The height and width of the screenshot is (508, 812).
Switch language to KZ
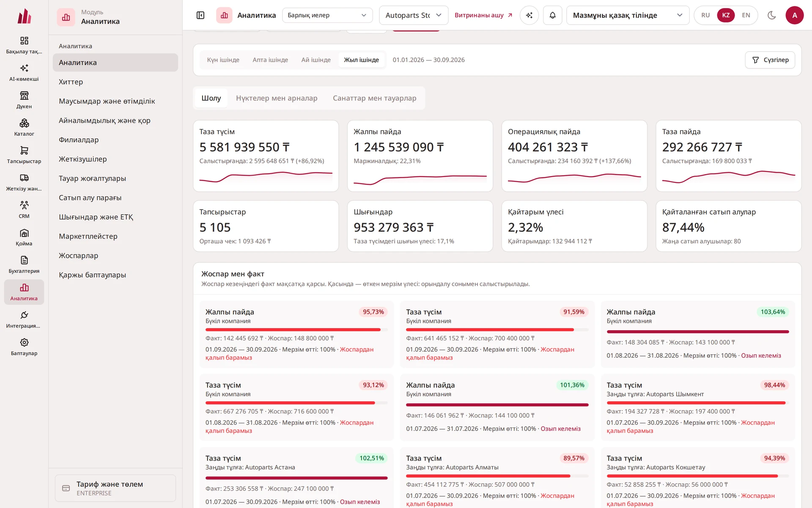click(x=726, y=15)
